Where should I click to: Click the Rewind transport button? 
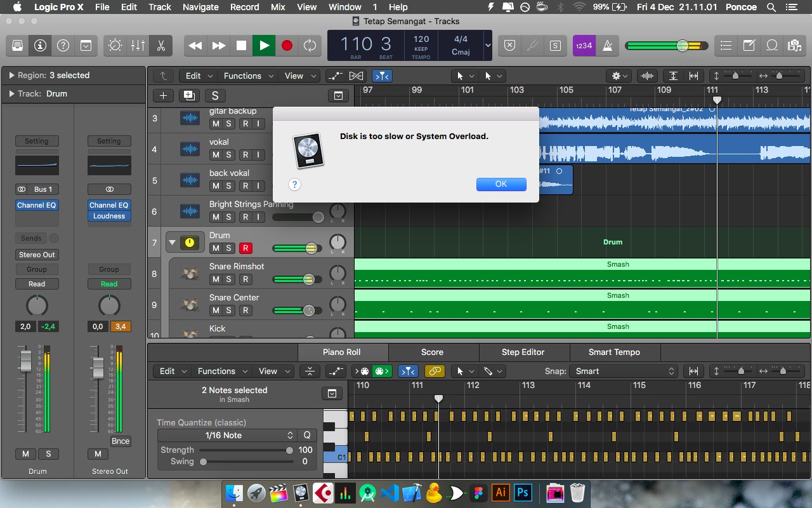click(x=195, y=46)
